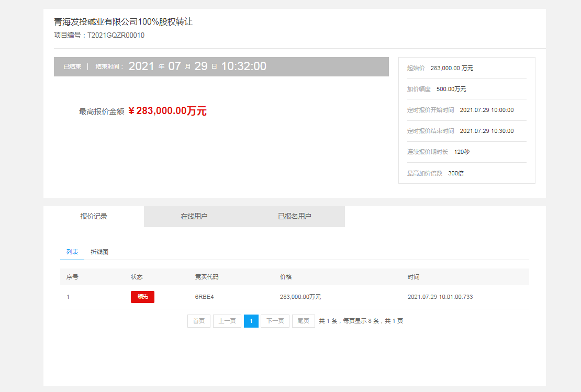
Task: Select the 列表 view tab
Action: click(72, 252)
